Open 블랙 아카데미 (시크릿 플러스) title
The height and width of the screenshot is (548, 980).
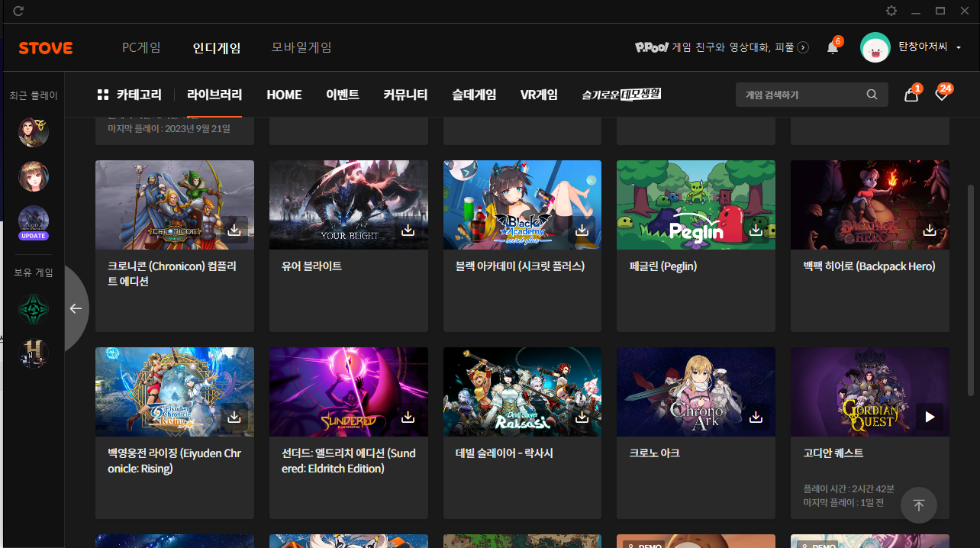pyautogui.click(x=520, y=266)
